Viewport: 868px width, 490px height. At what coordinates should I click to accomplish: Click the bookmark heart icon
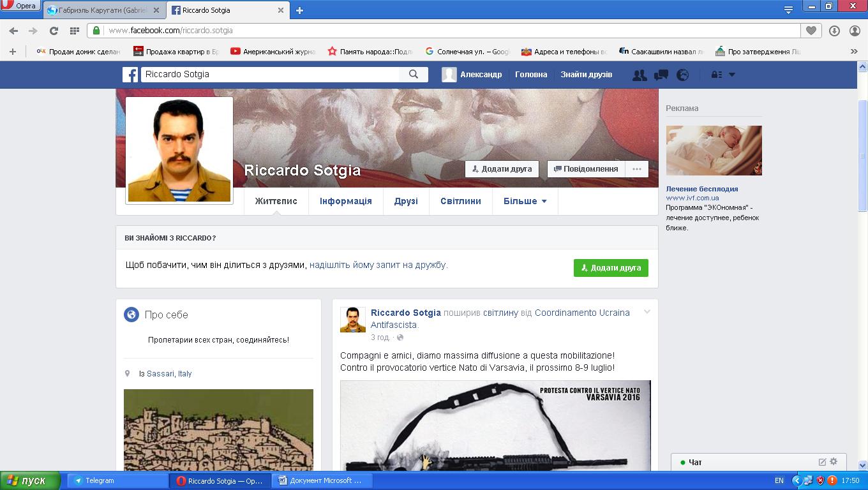pos(811,31)
